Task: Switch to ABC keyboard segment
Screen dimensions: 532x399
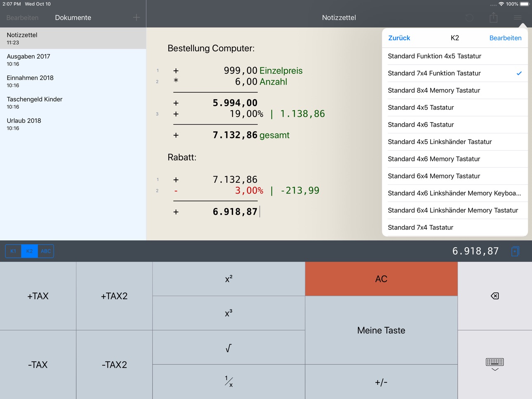Action: coord(46,251)
